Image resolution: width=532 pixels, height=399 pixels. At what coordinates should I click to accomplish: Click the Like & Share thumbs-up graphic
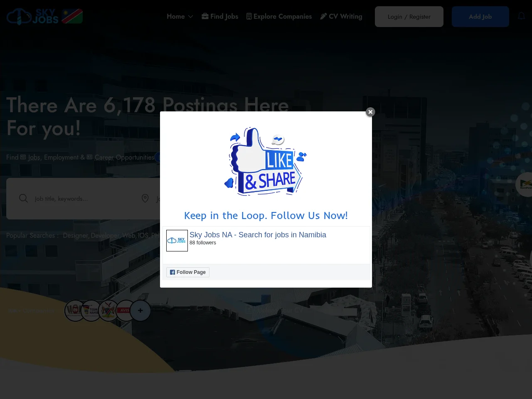(266, 161)
